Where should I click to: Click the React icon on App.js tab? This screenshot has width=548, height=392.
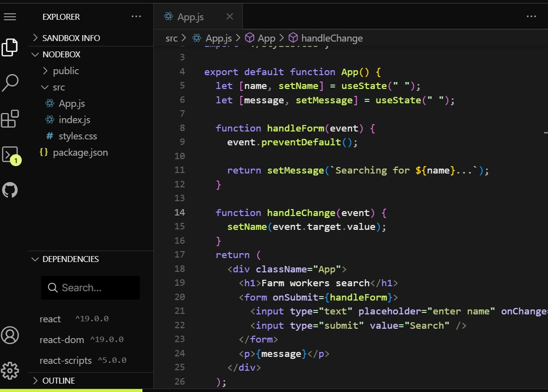(169, 16)
